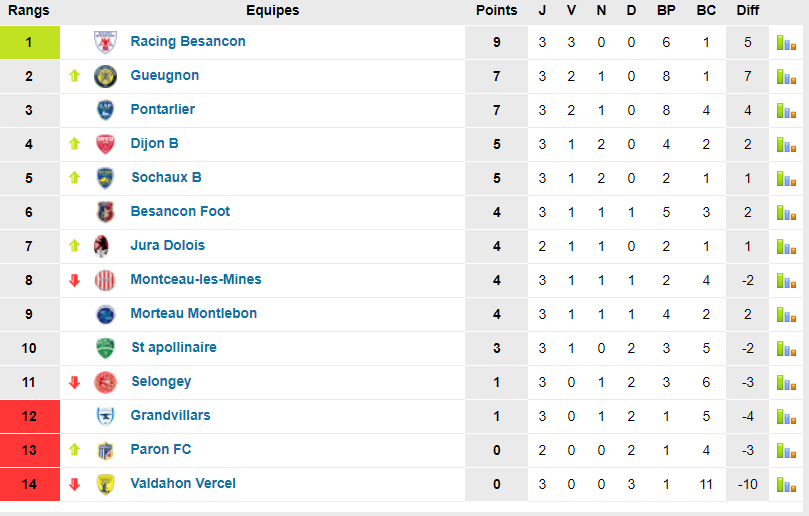Click the Racing Besancon club crest
Viewport: 809px width, 516px height.
click(105, 42)
